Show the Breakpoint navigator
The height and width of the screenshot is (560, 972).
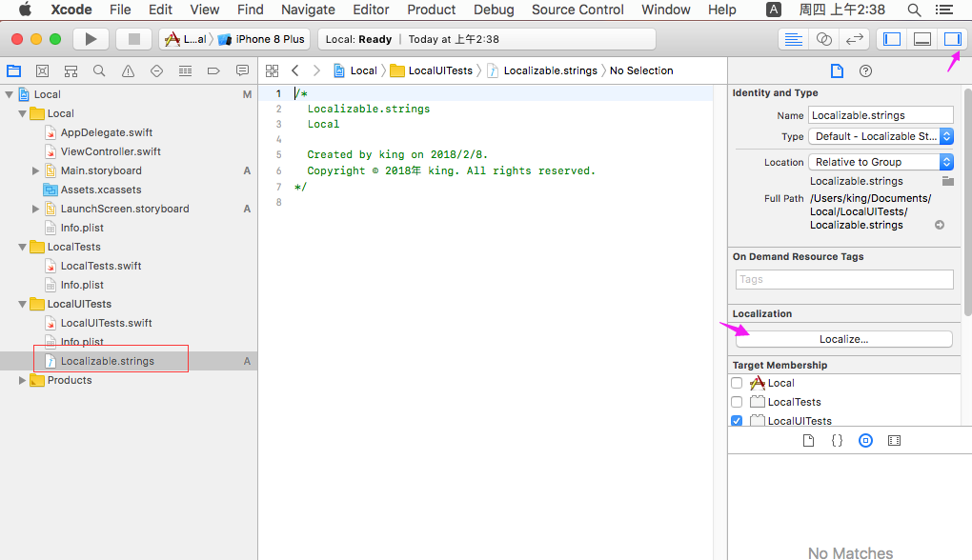coord(213,70)
